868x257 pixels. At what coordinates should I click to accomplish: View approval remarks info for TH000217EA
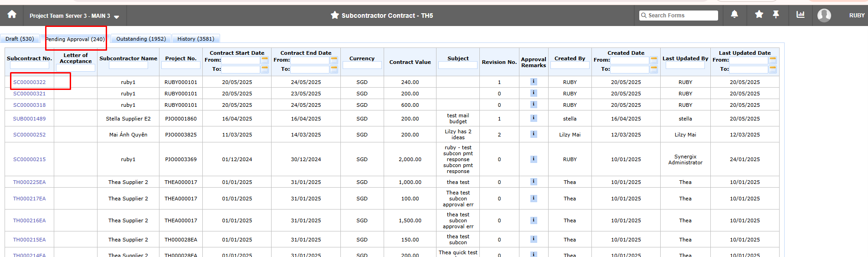pyautogui.click(x=533, y=199)
